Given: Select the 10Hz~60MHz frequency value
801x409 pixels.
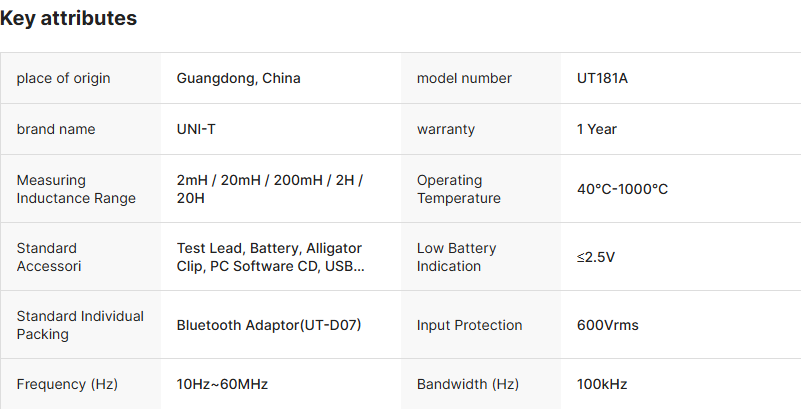Looking at the screenshot, I should point(222,384).
